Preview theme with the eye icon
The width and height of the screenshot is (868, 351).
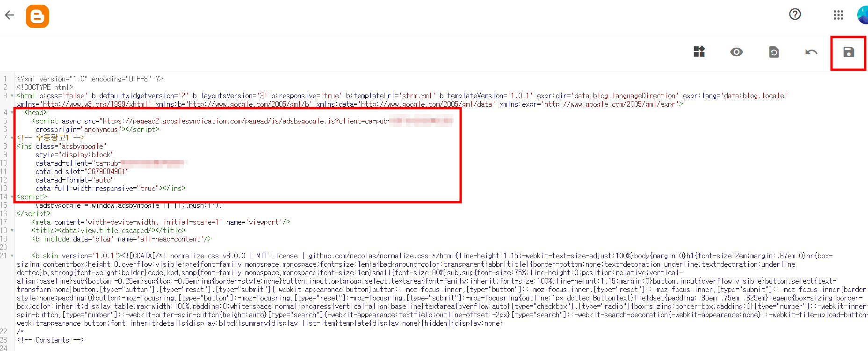737,52
